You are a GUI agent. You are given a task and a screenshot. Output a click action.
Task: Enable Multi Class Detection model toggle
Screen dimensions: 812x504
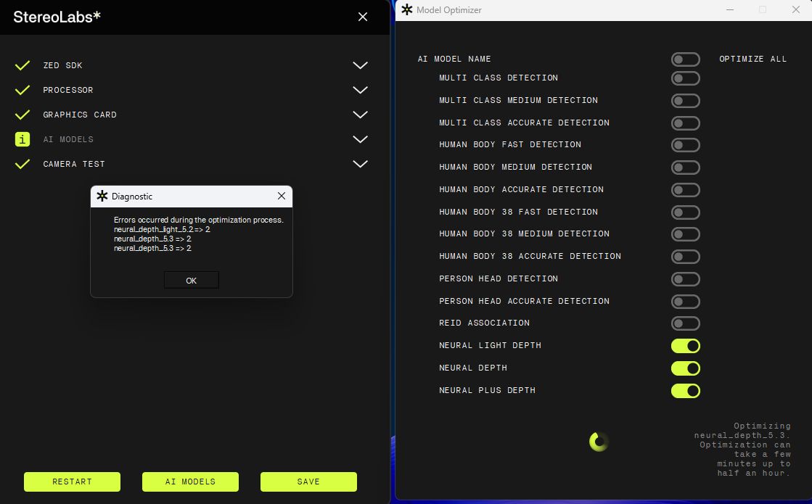685,78
